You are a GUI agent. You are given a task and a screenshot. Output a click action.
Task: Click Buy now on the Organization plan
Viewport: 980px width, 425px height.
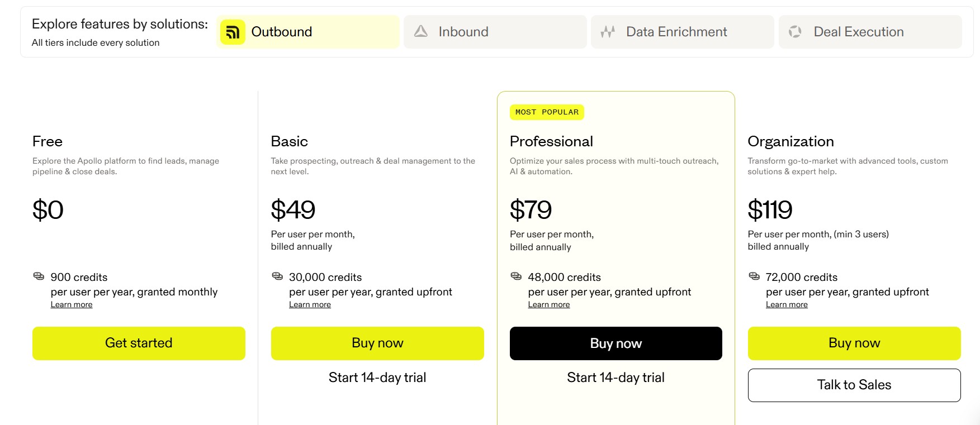(x=854, y=343)
